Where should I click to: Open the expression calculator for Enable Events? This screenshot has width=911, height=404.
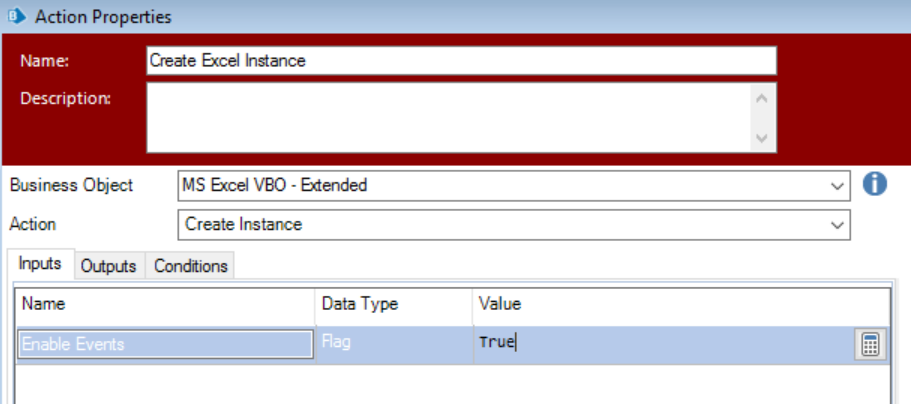870,345
